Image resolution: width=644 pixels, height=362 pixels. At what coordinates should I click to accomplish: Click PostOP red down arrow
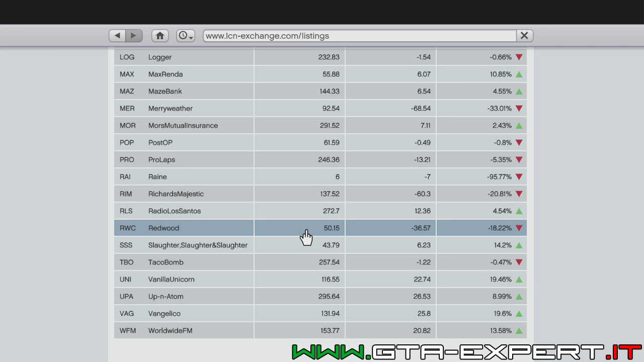point(519,143)
